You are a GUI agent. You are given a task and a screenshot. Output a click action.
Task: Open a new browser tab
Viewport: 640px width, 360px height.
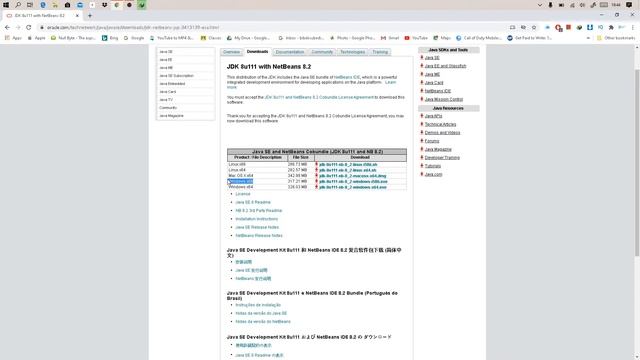point(90,16)
